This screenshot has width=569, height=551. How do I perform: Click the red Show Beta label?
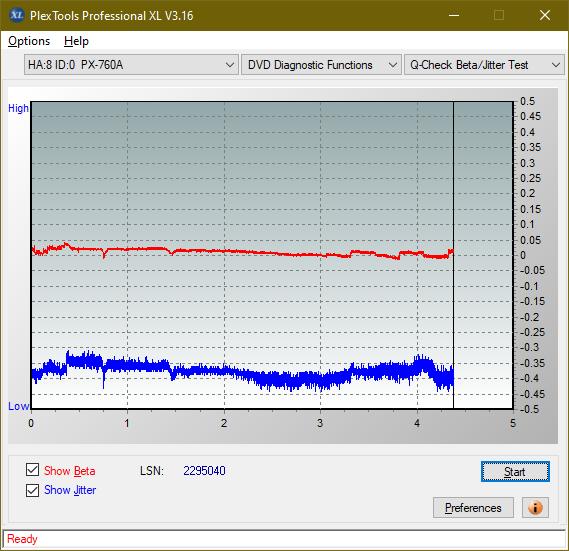coord(70,471)
